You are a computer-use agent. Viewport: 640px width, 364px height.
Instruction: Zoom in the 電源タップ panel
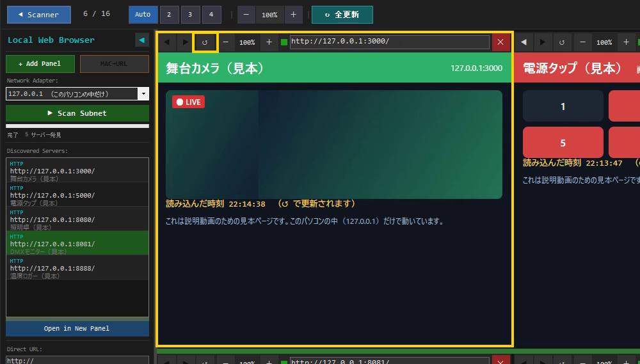coord(626,42)
